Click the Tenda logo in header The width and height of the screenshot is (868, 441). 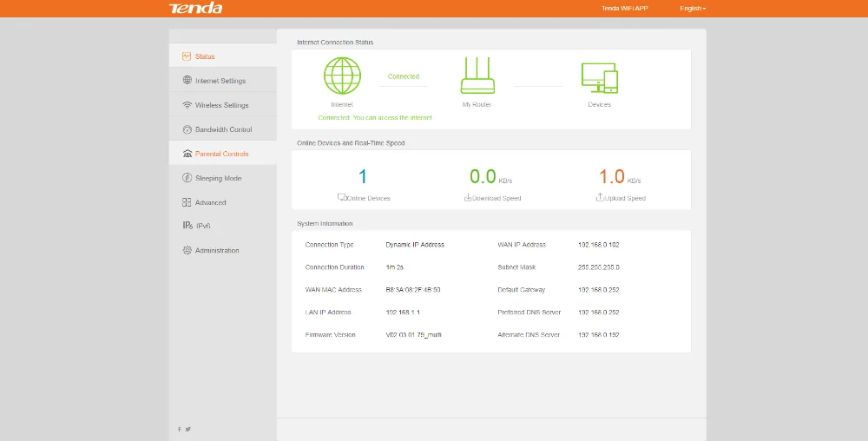pyautogui.click(x=195, y=9)
